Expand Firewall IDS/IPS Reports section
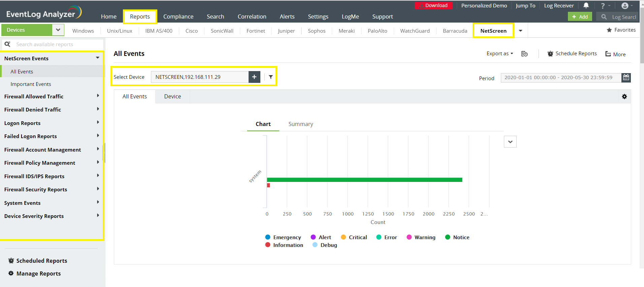644x287 pixels. (98, 176)
